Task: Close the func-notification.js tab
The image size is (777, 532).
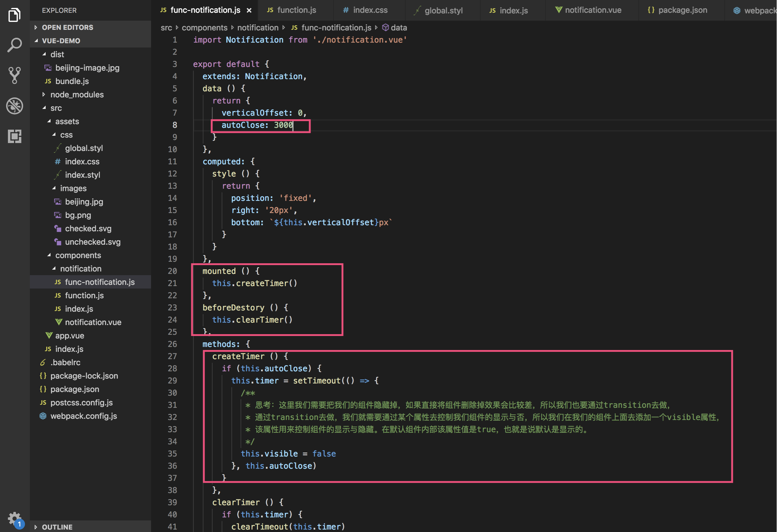Action: pyautogui.click(x=249, y=10)
